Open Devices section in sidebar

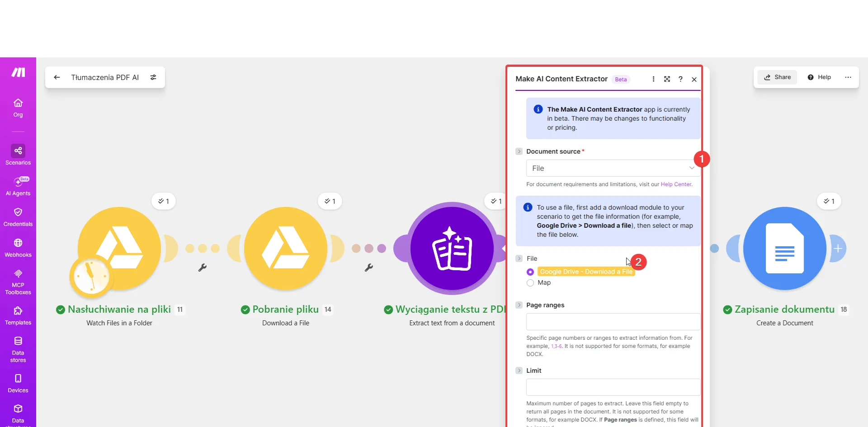pos(18,384)
